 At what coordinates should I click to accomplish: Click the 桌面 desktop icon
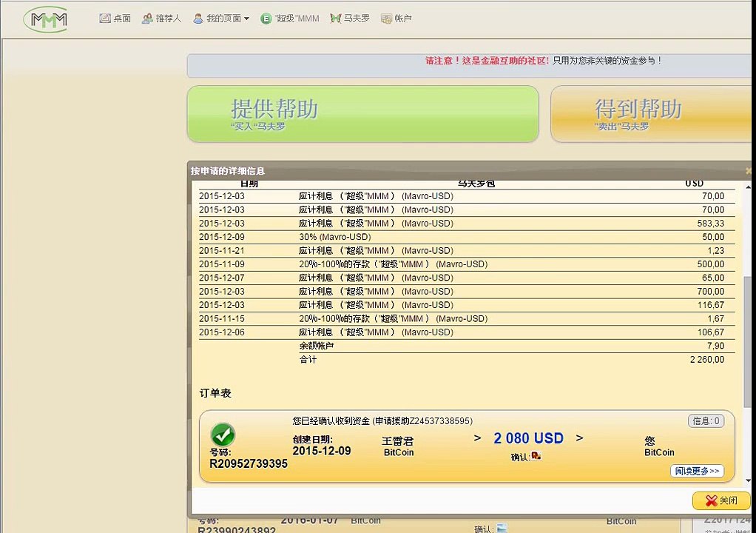(x=104, y=19)
